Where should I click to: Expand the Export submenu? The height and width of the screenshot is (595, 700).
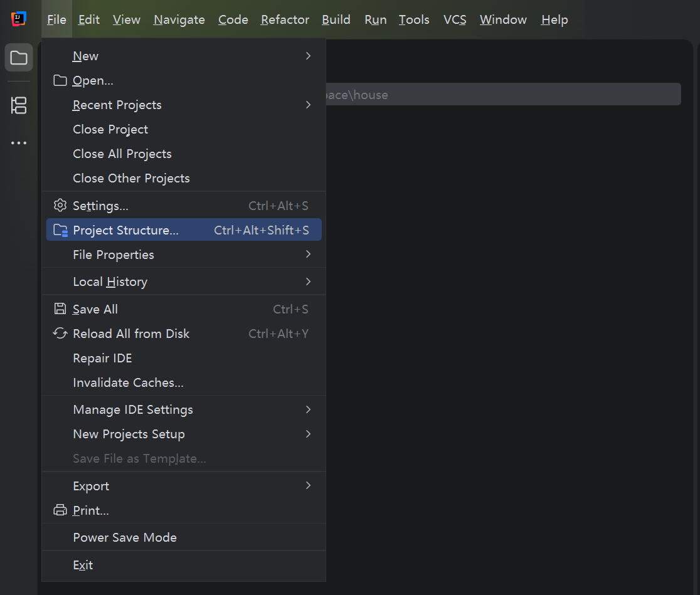(x=184, y=486)
